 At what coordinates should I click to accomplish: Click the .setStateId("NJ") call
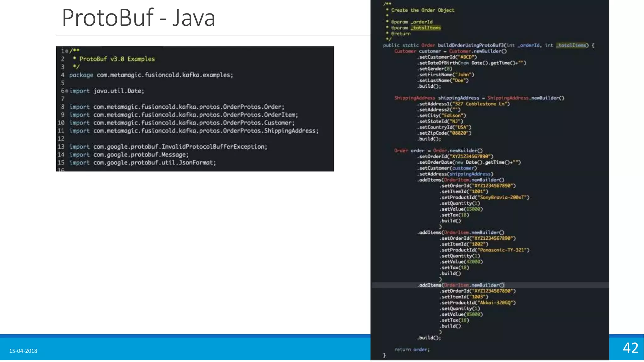click(x=440, y=121)
